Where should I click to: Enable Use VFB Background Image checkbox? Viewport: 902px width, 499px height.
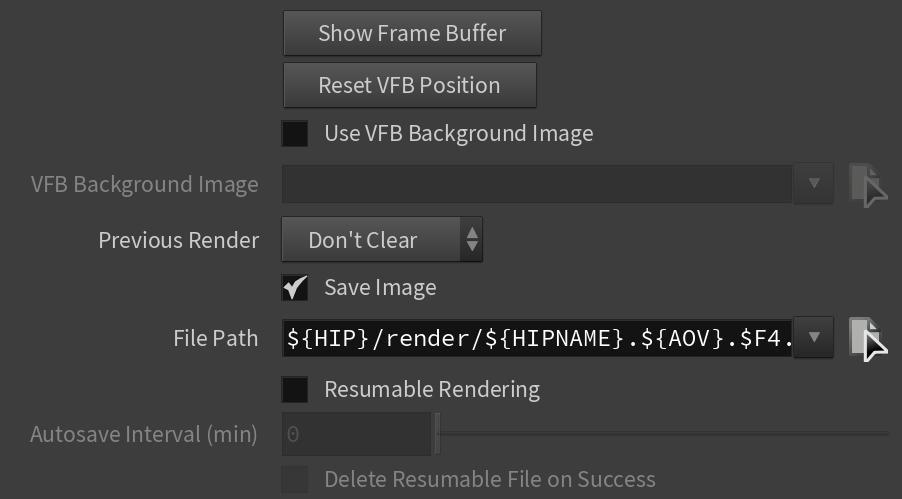point(295,134)
